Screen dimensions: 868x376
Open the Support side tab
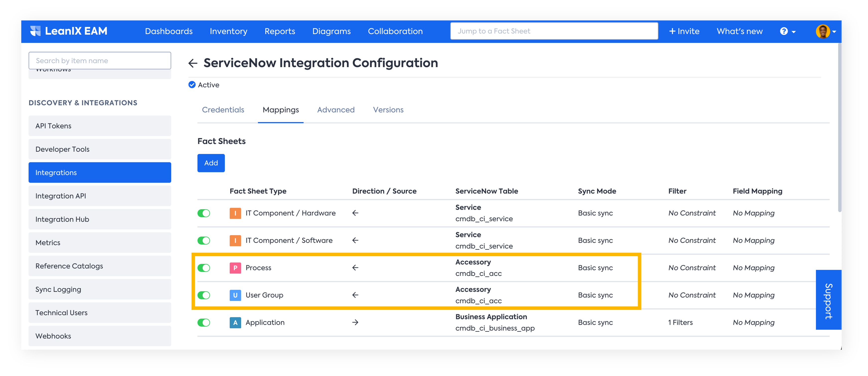pos(828,300)
